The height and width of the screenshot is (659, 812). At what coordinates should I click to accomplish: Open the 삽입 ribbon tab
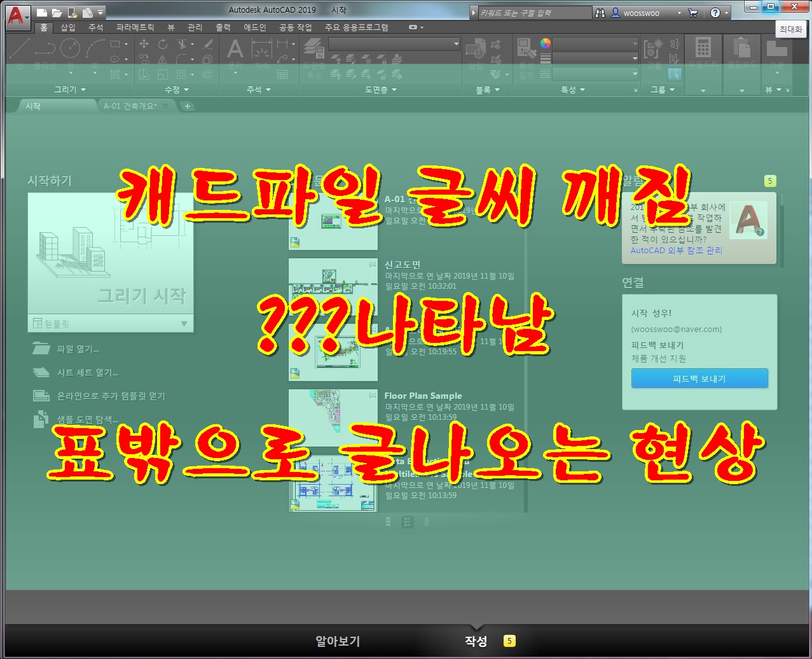pyautogui.click(x=68, y=27)
